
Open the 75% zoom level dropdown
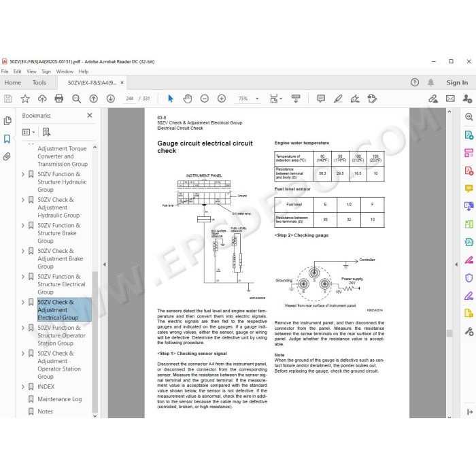[x=248, y=99]
